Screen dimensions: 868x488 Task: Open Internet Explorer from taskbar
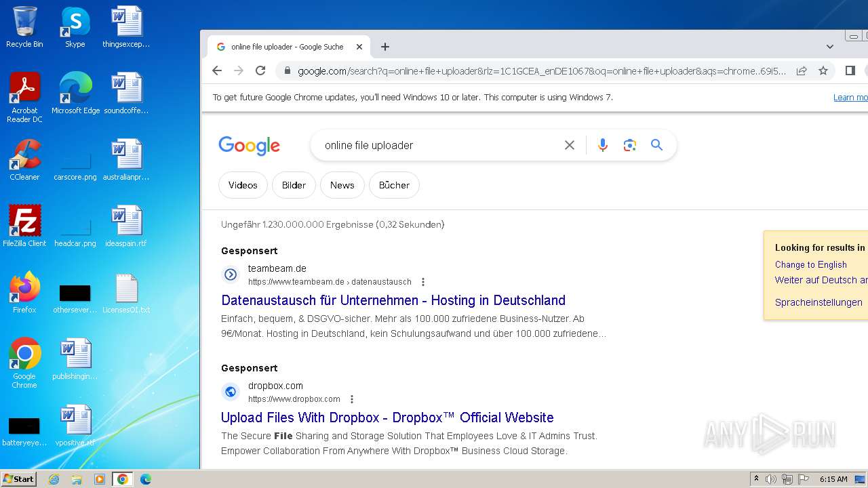click(54, 479)
